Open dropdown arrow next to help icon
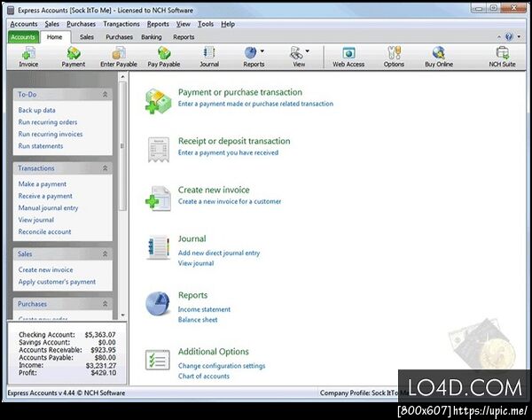The height and width of the screenshot is (420, 532). (519, 36)
